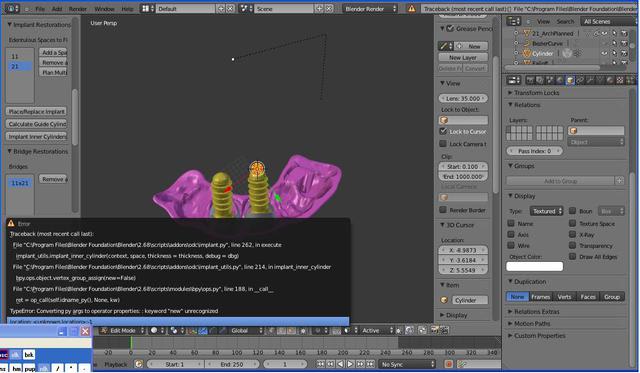Image resolution: width=640 pixels, height=373 pixels.
Task: Open the Object properties tab icon
Action: tap(570, 80)
